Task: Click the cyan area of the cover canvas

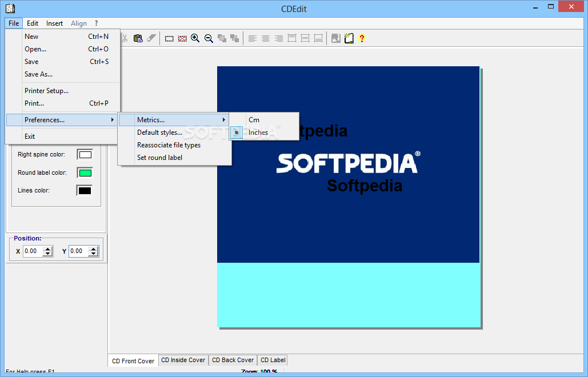Action: (x=349, y=295)
